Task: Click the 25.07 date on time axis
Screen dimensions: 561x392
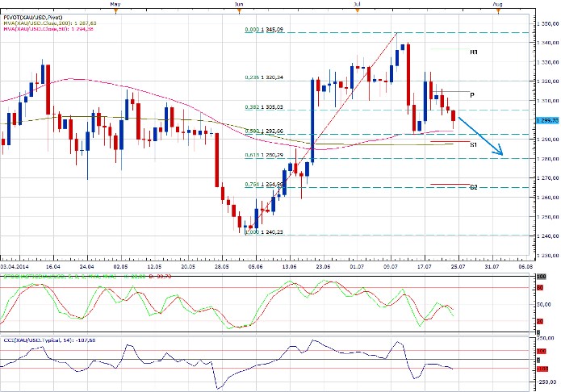Action: 457,265
